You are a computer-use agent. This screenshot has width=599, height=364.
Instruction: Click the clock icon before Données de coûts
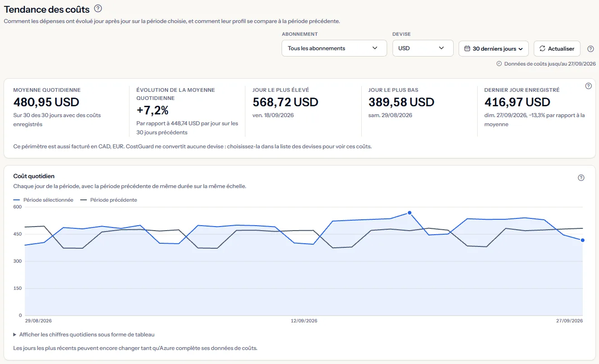[499, 64]
